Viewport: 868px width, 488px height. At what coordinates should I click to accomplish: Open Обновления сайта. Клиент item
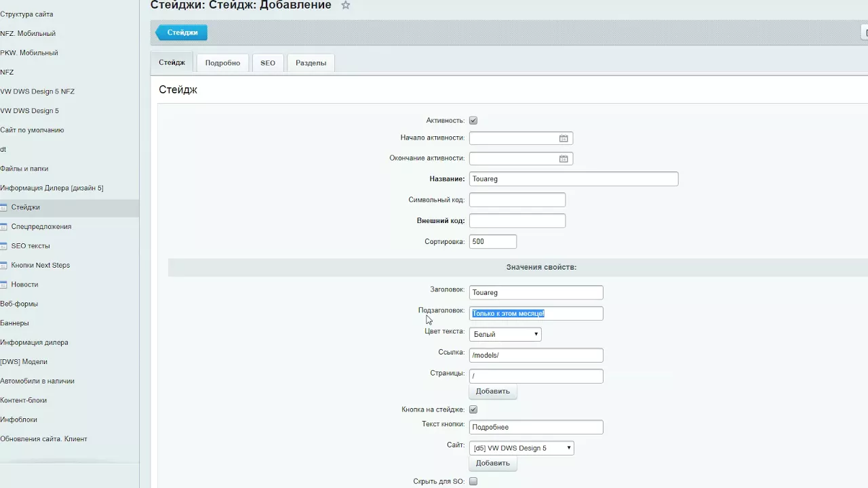[43, 439]
